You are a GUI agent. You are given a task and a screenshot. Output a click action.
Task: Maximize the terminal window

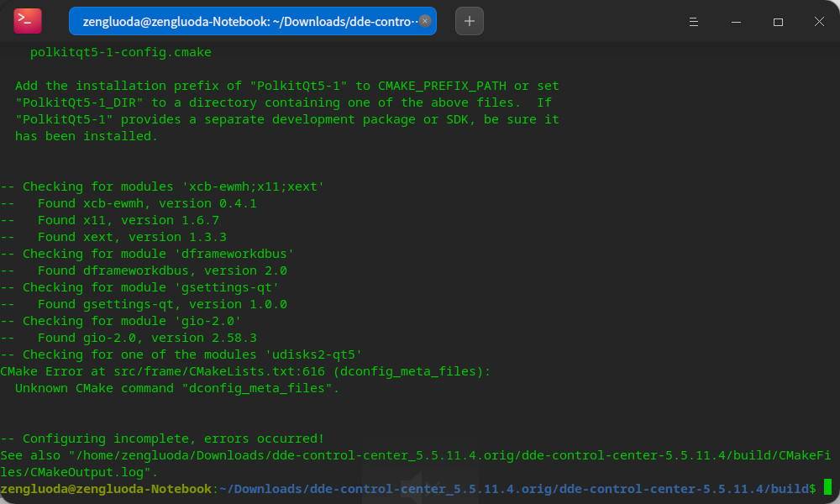(x=778, y=21)
